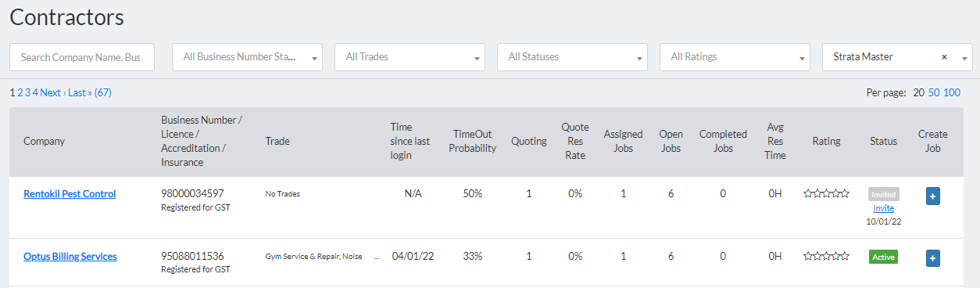Screen dimensions: 980x288
Task: Open the All Business Number Status dropdown
Action: (247, 57)
